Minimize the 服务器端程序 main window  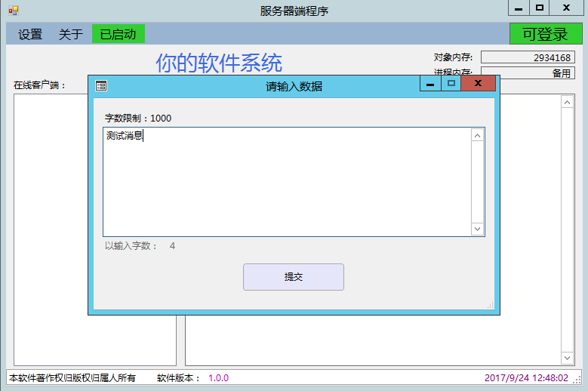[518, 8]
